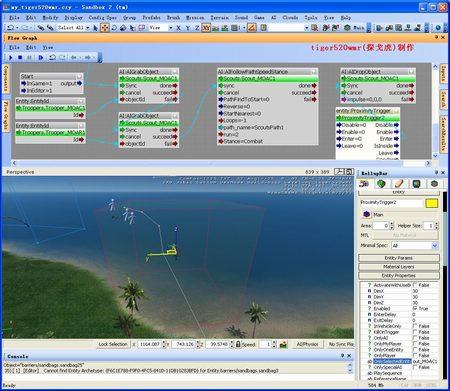
Task: Open the Prefabs menu
Action: coord(151,18)
